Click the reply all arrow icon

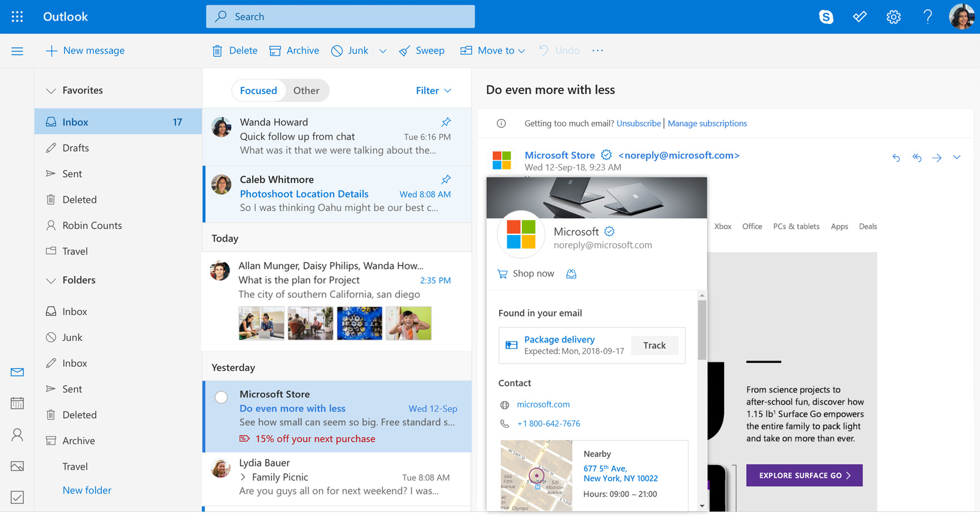(917, 157)
